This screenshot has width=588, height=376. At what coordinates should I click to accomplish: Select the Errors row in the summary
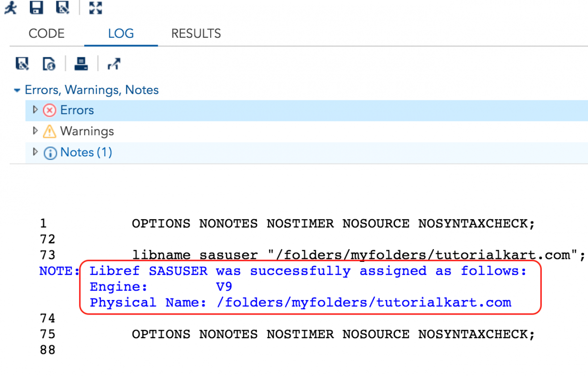(77, 110)
